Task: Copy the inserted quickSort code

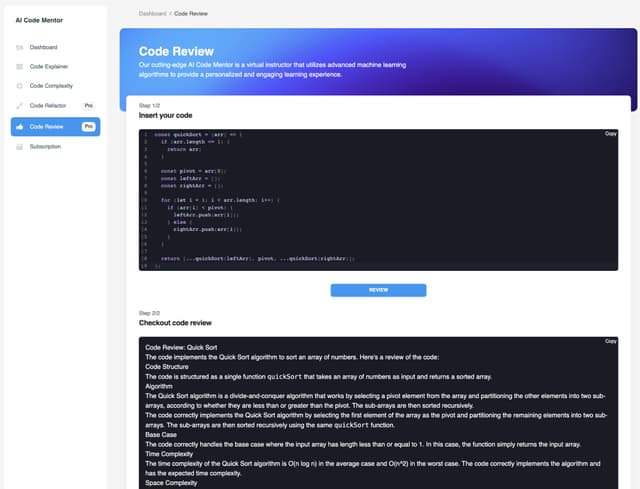Action: point(610,133)
